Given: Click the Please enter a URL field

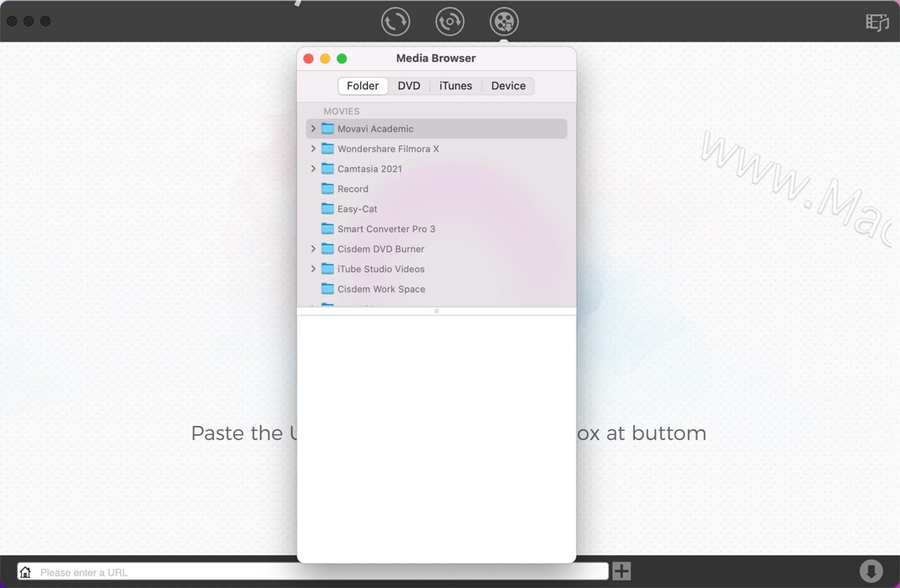Looking at the screenshot, I should (313, 572).
